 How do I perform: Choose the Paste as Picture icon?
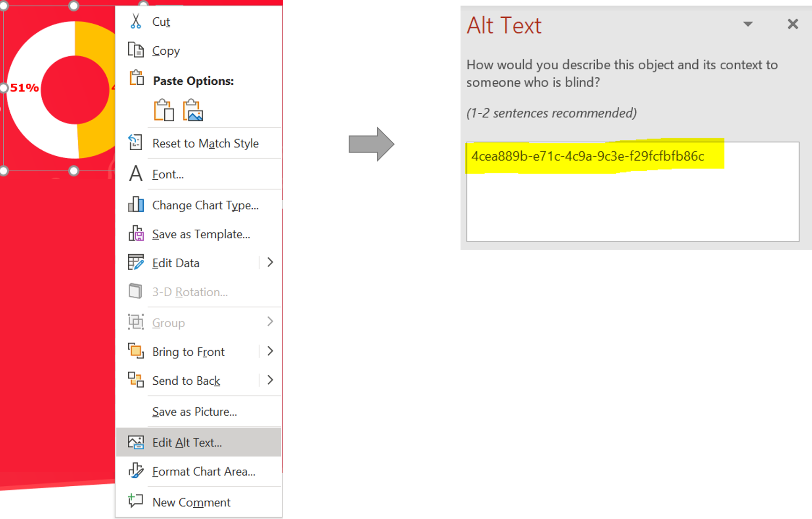click(193, 110)
